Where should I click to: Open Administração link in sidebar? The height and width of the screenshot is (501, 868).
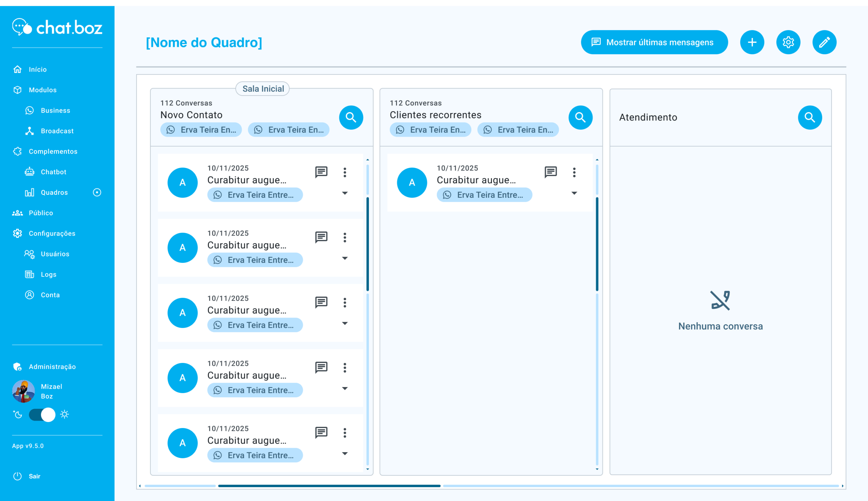point(52,366)
